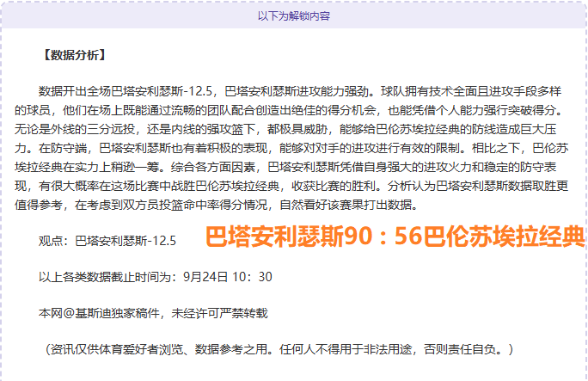
Task: Click the 以上各类数据截止时间为：9月24日 10：30 line
Action: click(156, 277)
